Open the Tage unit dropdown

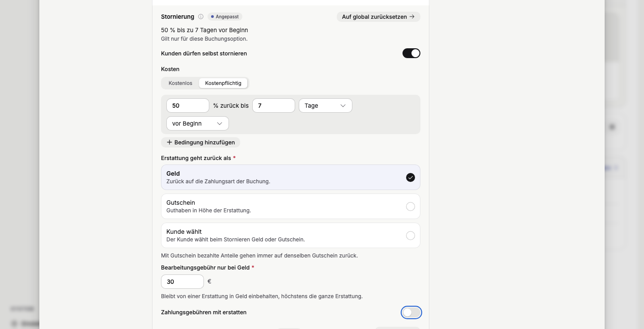point(326,105)
